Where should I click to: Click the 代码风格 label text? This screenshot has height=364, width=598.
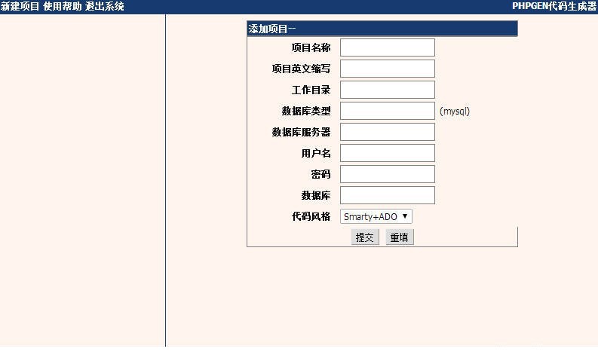coord(311,216)
